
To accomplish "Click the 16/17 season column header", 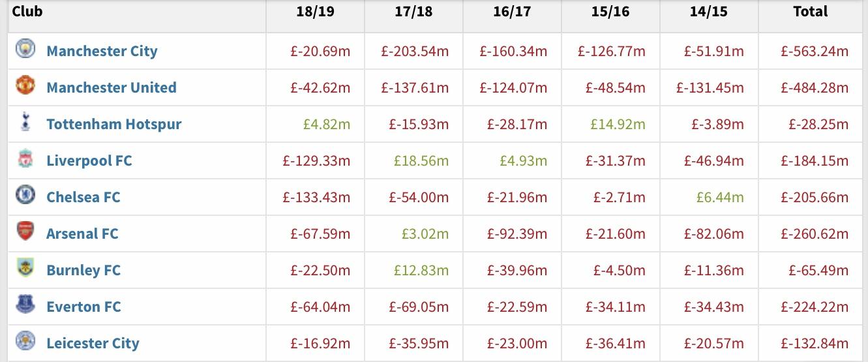I will point(512,12).
